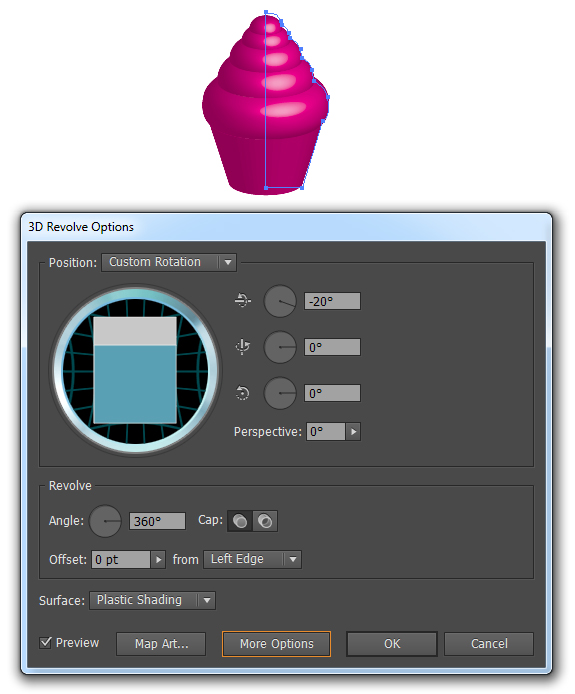Confirm with the OK button

[392, 644]
